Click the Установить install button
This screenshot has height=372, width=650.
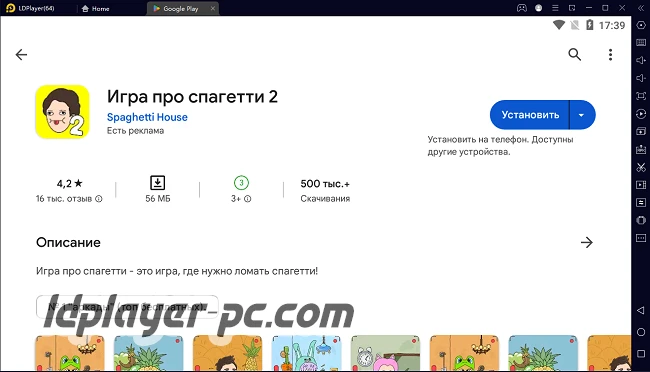click(x=530, y=115)
